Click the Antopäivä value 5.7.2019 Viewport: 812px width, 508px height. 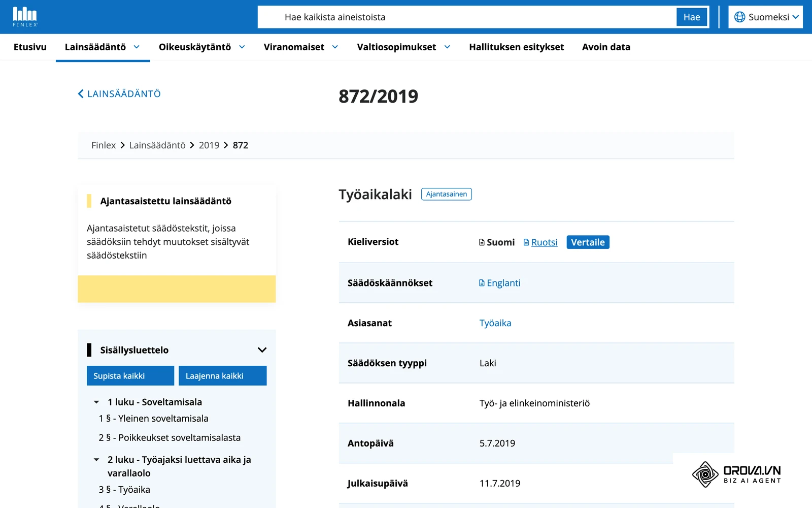(497, 443)
